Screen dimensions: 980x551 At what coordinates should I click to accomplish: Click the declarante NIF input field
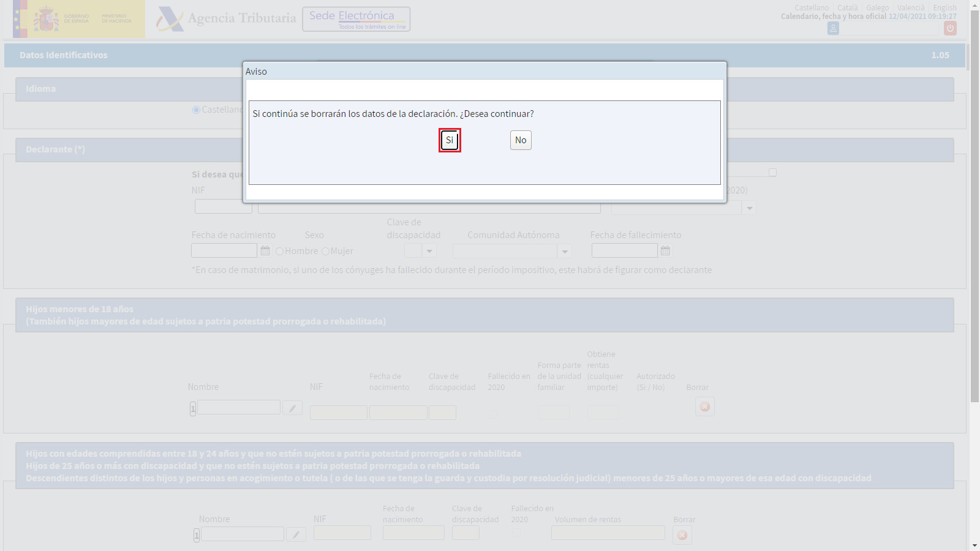pos(224,207)
